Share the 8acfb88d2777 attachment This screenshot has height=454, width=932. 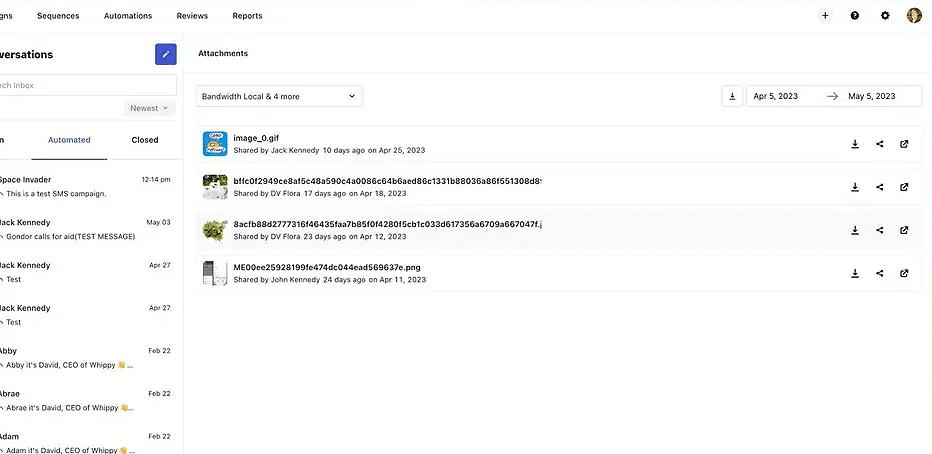click(880, 230)
